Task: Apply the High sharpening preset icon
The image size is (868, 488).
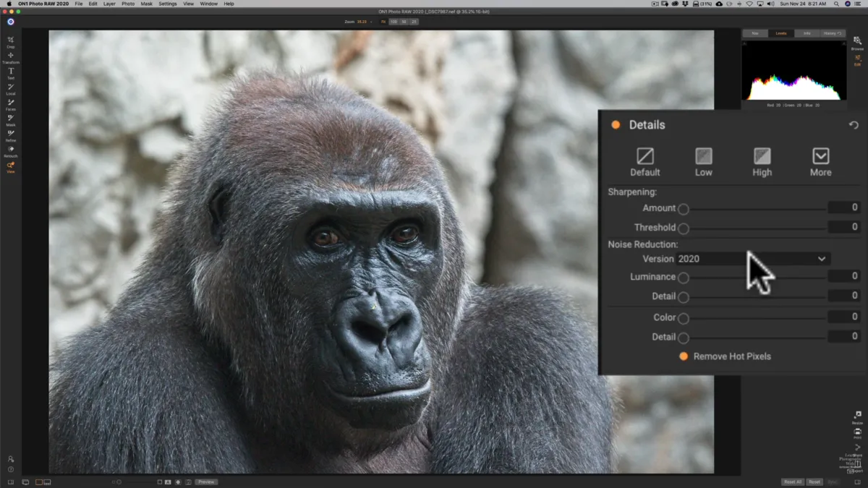Action: [x=762, y=156]
